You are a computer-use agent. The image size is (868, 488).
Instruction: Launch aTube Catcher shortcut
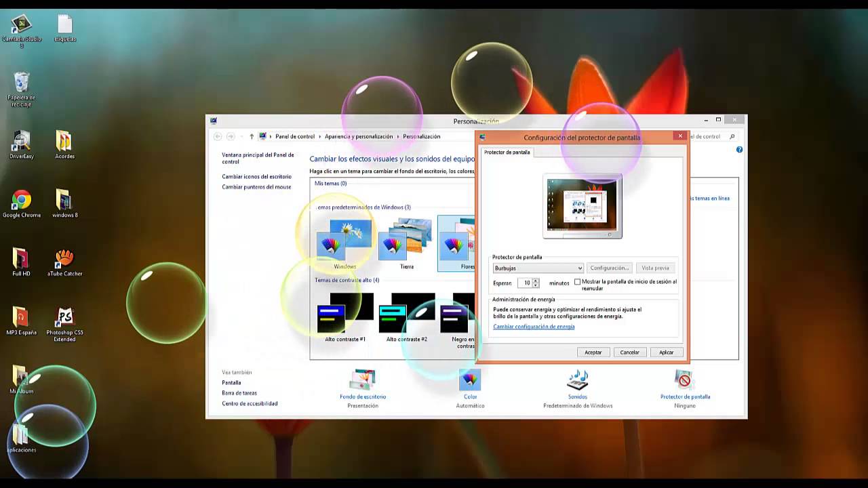tap(64, 262)
